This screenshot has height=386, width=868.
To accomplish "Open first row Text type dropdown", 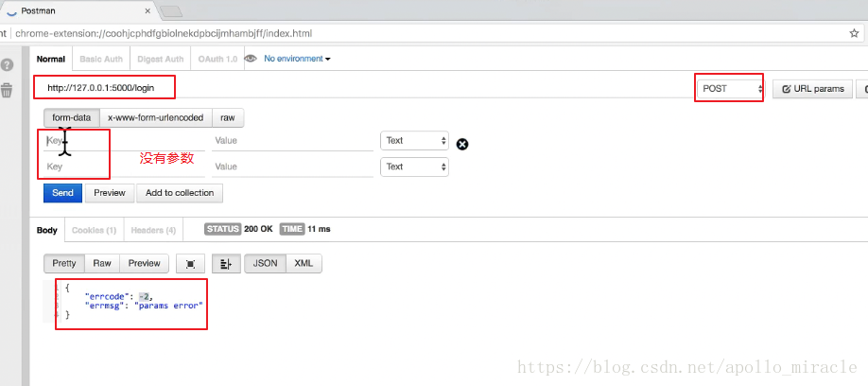I will click(414, 141).
